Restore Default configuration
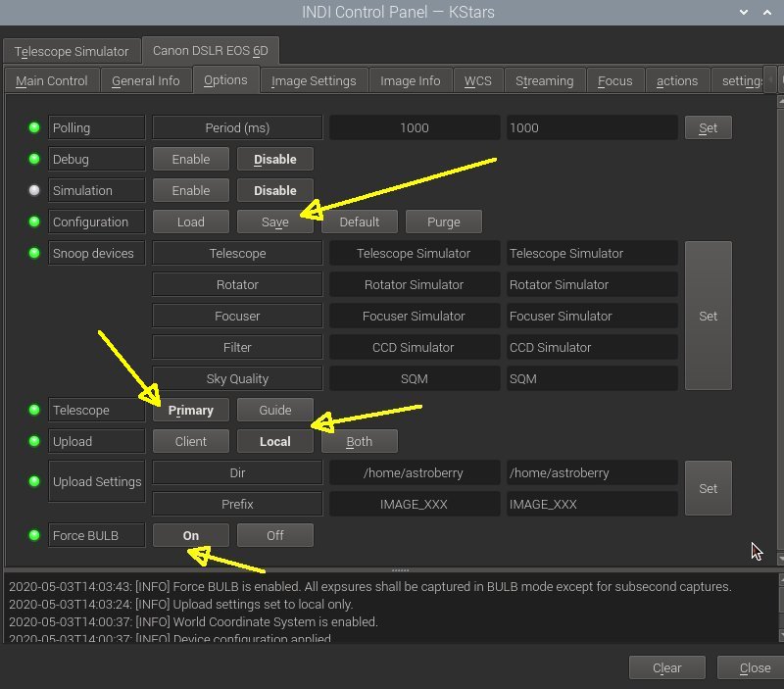Image resolution: width=784 pixels, height=689 pixels. 360,222
